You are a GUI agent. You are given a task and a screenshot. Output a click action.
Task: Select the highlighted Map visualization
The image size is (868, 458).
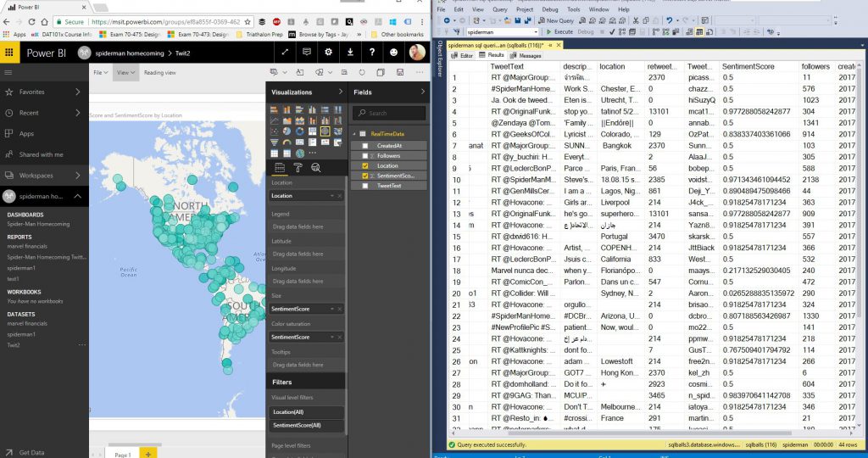pos(325,131)
